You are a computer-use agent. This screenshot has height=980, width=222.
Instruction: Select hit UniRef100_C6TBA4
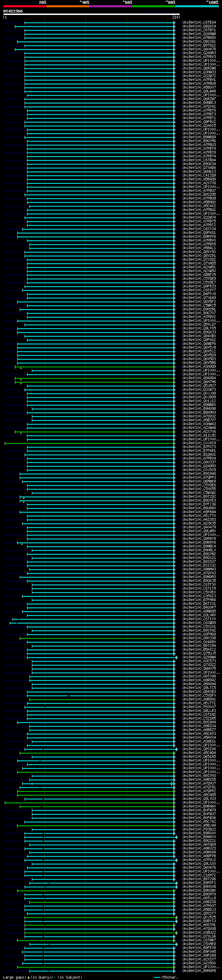click(199, 160)
